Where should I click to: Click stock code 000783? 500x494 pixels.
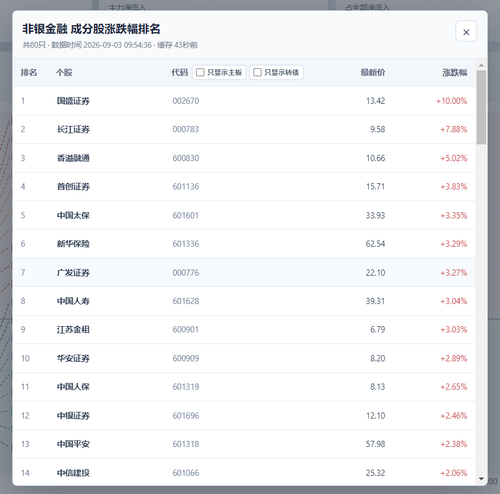[x=186, y=129]
